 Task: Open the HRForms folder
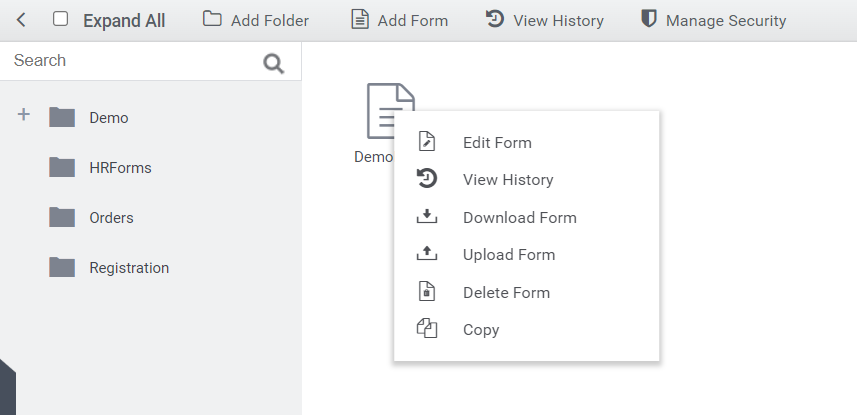[119, 167]
